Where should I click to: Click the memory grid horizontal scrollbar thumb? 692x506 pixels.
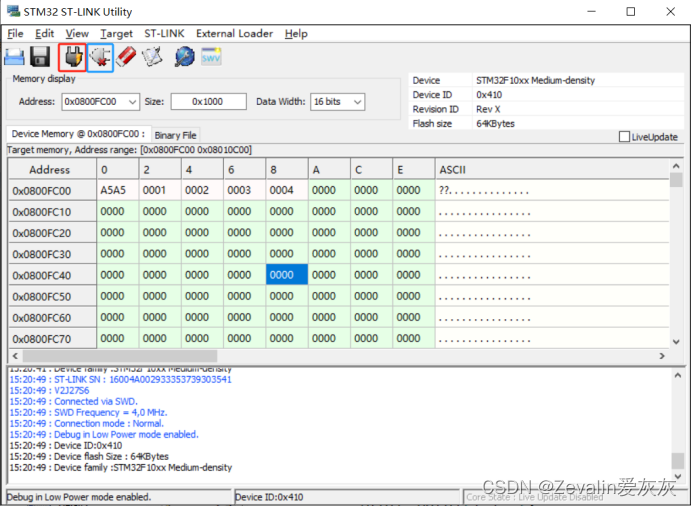click(x=120, y=356)
